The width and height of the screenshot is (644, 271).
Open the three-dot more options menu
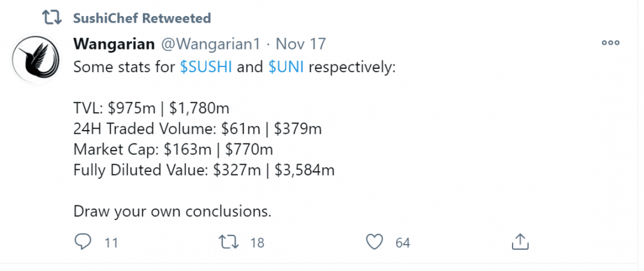[x=609, y=43]
